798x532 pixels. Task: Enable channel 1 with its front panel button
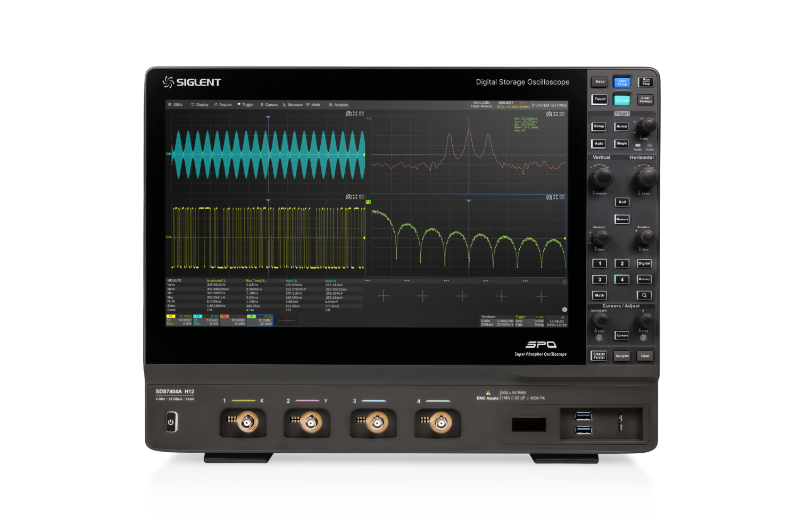(x=600, y=263)
